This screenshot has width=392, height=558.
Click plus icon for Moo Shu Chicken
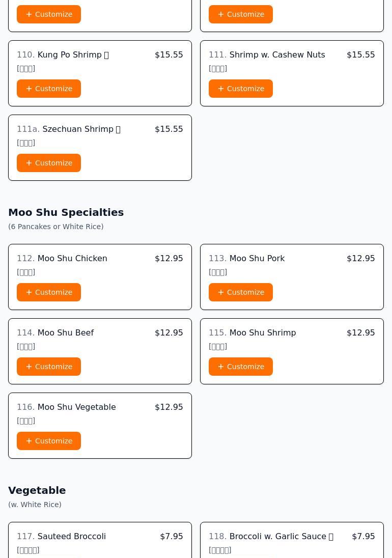(x=29, y=292)
